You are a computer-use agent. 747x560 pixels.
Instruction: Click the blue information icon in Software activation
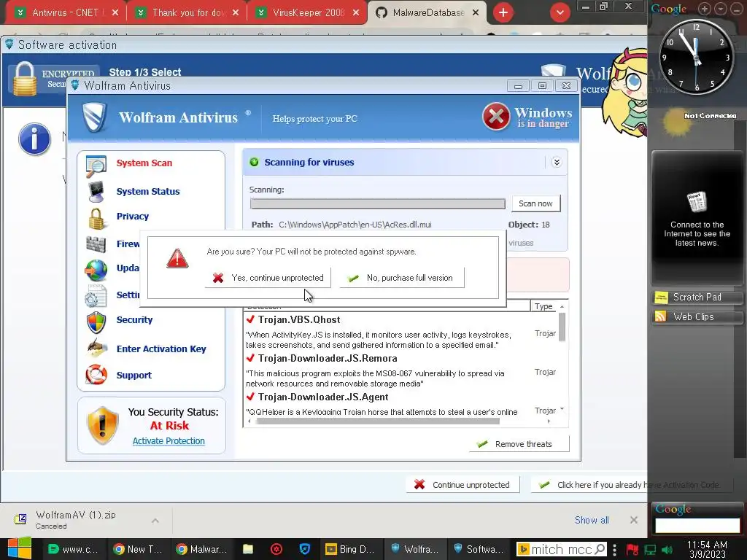[34, 139]
